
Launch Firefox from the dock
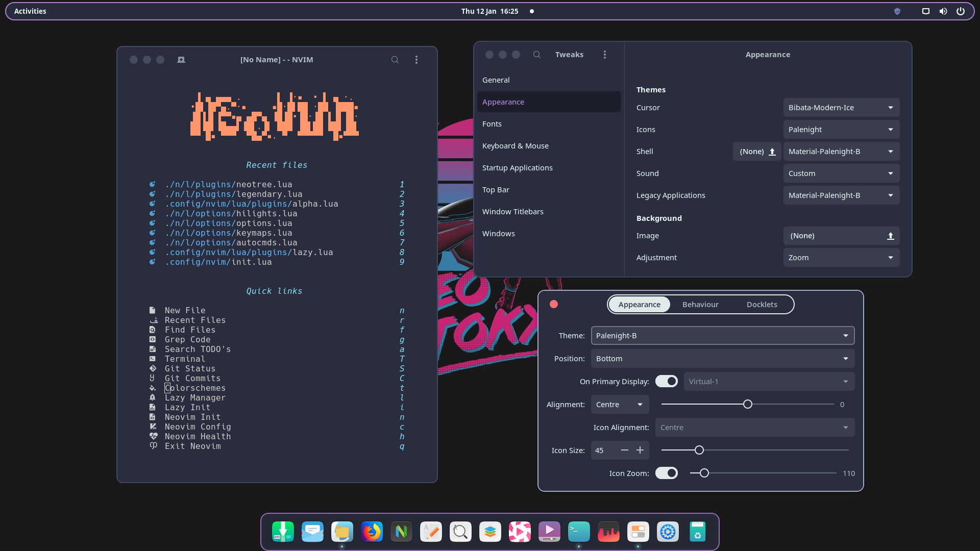(x=372, y=532)
